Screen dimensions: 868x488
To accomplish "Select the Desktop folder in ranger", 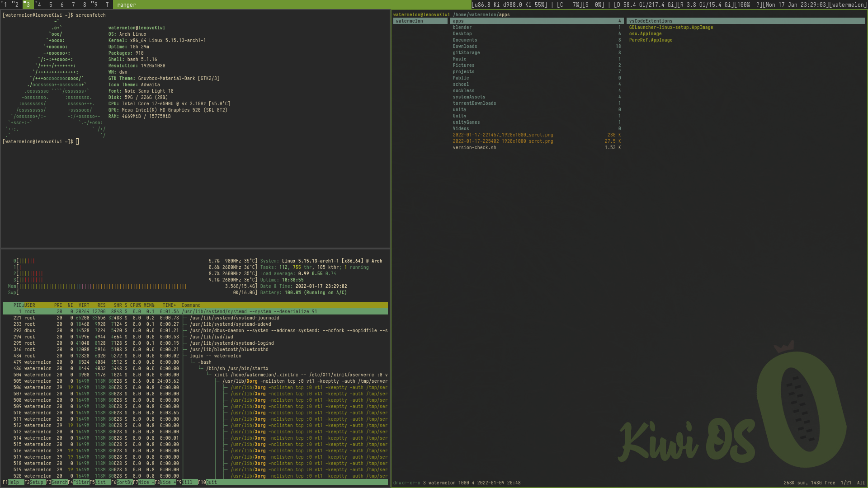I will [537, 34].
